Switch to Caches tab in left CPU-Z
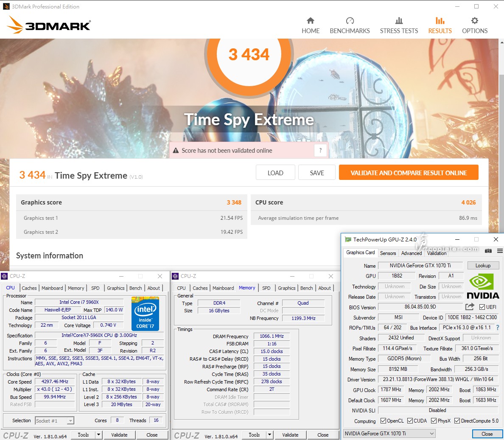 29,288
